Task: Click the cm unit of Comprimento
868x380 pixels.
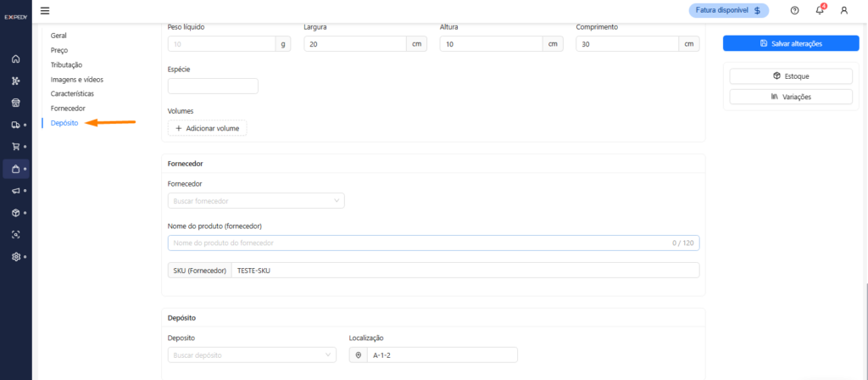Action: pyautogui.click(x=689, y=44)
